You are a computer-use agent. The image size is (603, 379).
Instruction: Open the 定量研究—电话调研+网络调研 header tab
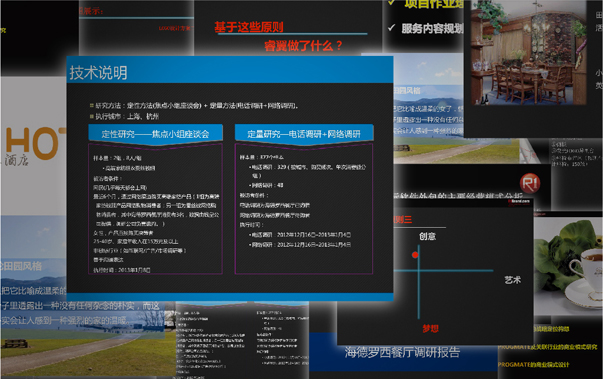(304, 134)
